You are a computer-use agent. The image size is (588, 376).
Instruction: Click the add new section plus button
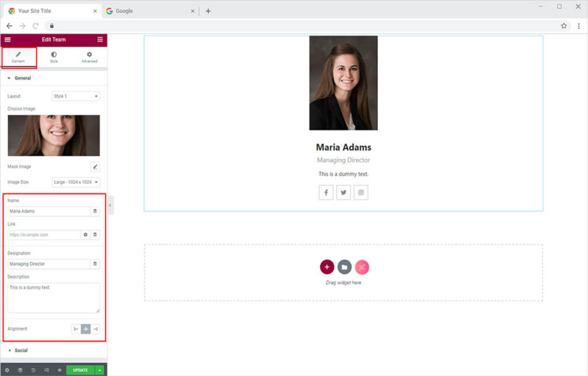pos(327,267)
